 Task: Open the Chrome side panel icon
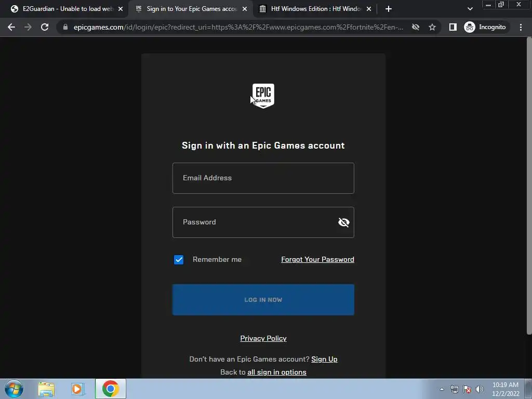[x=453, y=27]
